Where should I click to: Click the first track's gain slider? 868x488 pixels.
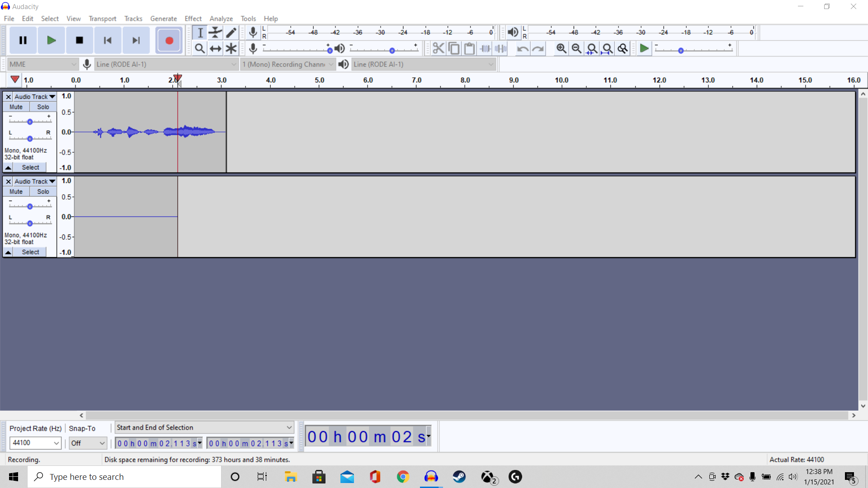point(30,122)
